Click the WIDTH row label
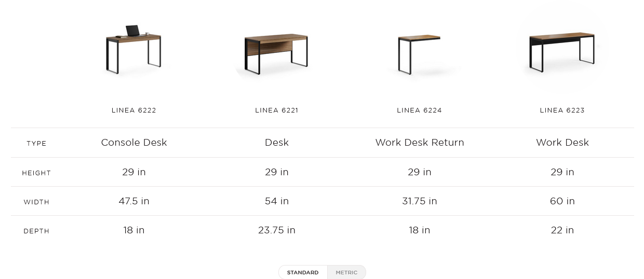 tap(36, 202)
